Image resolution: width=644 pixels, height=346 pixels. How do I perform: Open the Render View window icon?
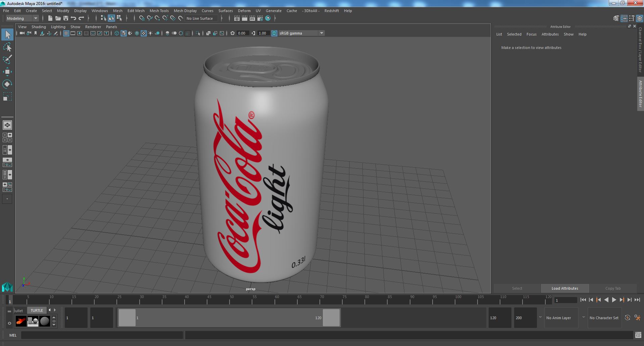[x=237, y=18]
